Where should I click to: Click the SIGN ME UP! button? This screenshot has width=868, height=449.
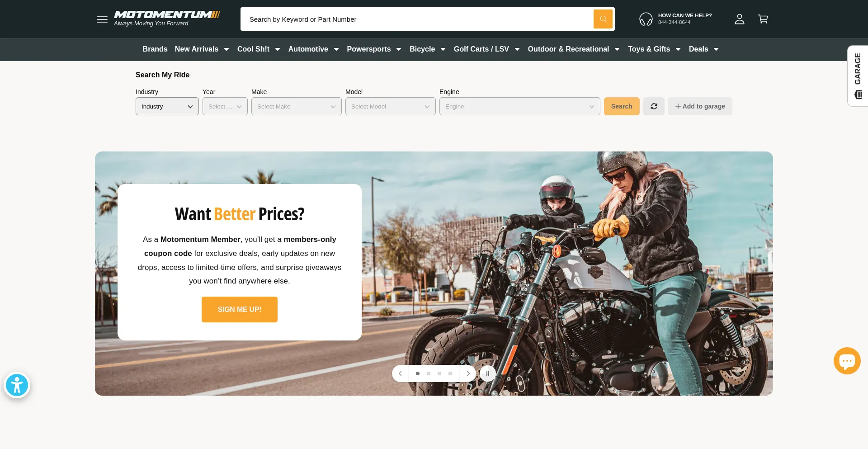(240, 309)
